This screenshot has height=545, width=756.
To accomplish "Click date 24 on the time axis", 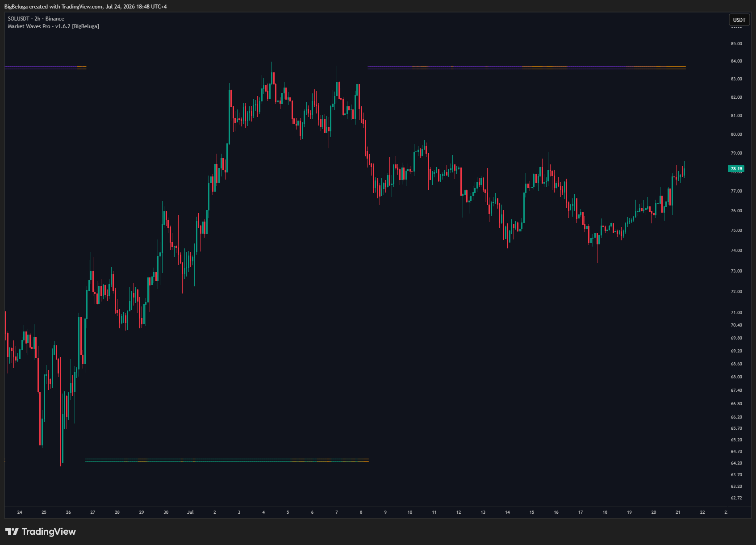I will point(20,512).
